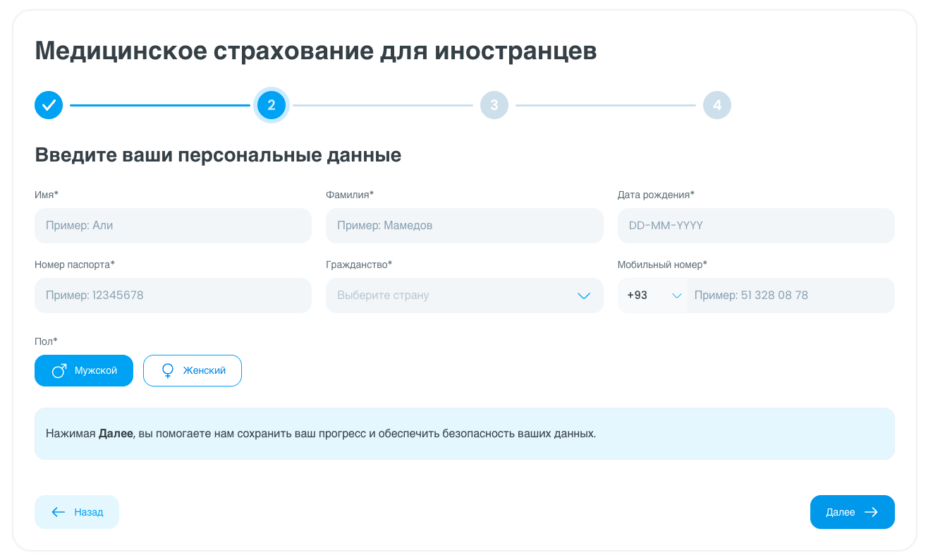Jump to step 3 in the progress indicator
Image resolution: width=933 pixels, height=560 pixels.
(x=494, y=105)
